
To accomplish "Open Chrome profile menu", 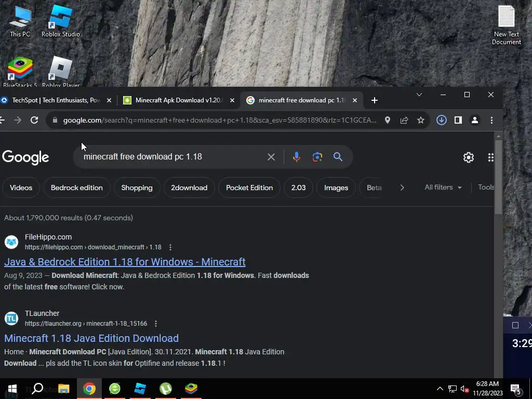I will 475,120.
